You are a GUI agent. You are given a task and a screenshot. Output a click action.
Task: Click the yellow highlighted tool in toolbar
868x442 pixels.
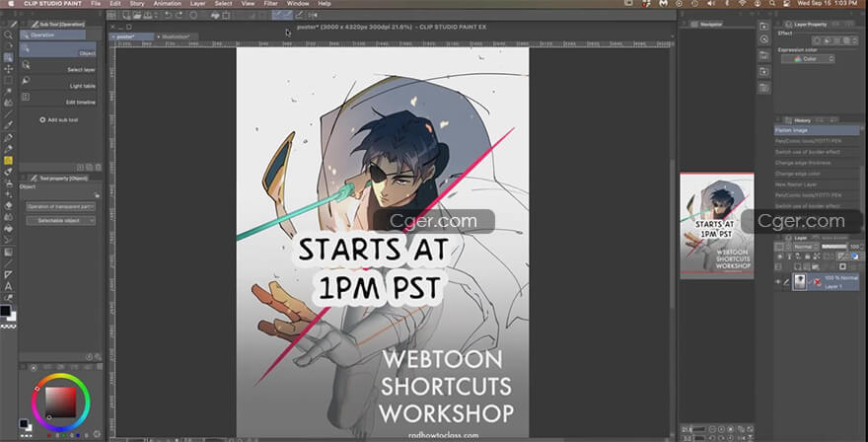[x=8, y=159]
